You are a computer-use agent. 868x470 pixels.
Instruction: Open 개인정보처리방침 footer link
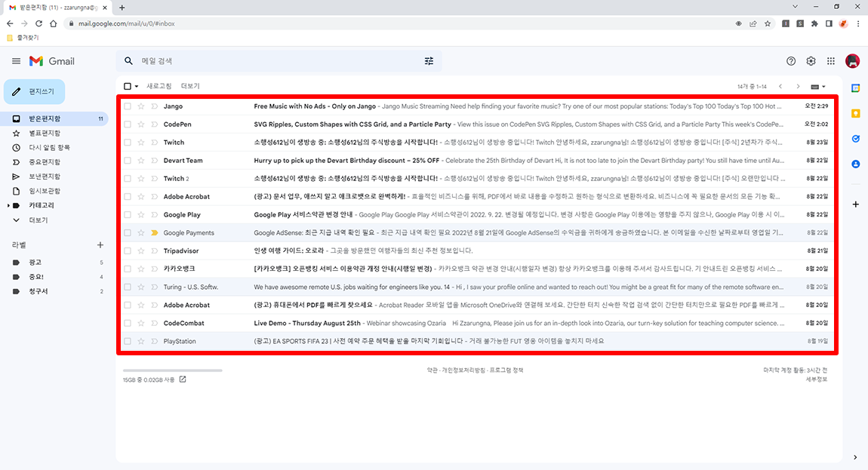pos(463,370)
